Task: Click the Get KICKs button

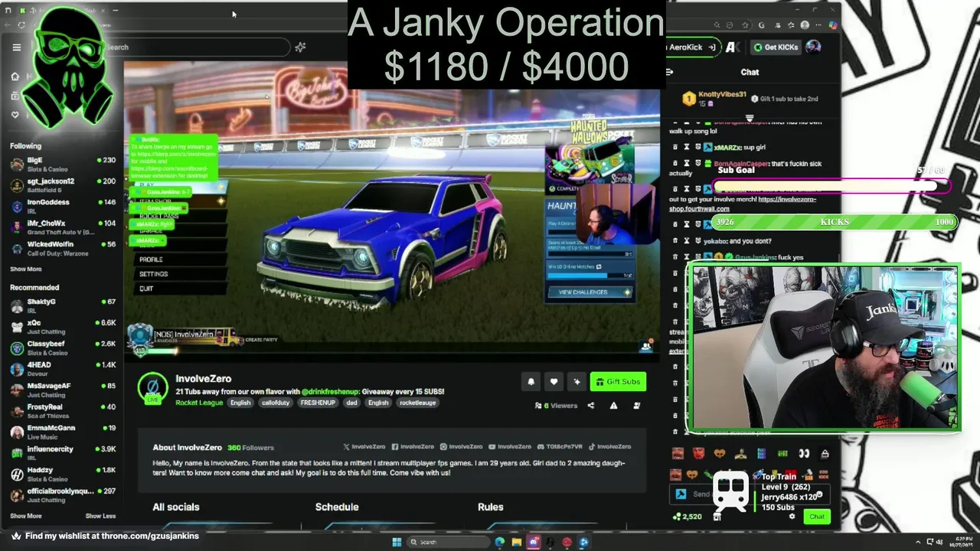Action: pos(775,47)
